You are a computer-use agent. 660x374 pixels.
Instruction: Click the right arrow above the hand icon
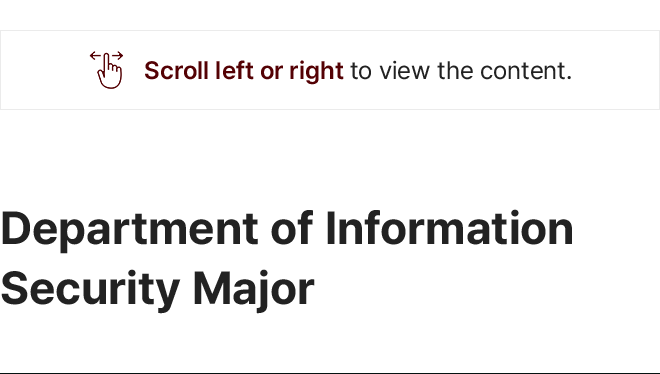click(118, 55)
